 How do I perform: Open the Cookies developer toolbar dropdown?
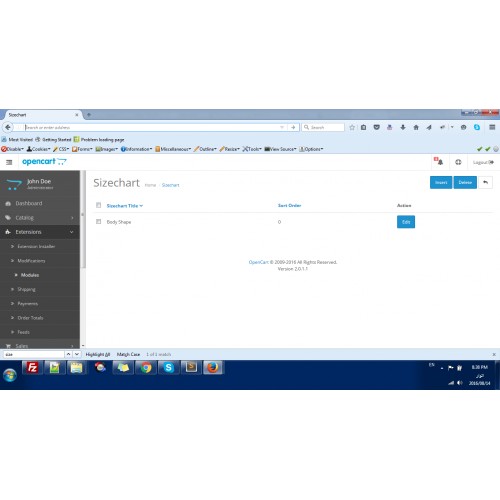(39, 149)
